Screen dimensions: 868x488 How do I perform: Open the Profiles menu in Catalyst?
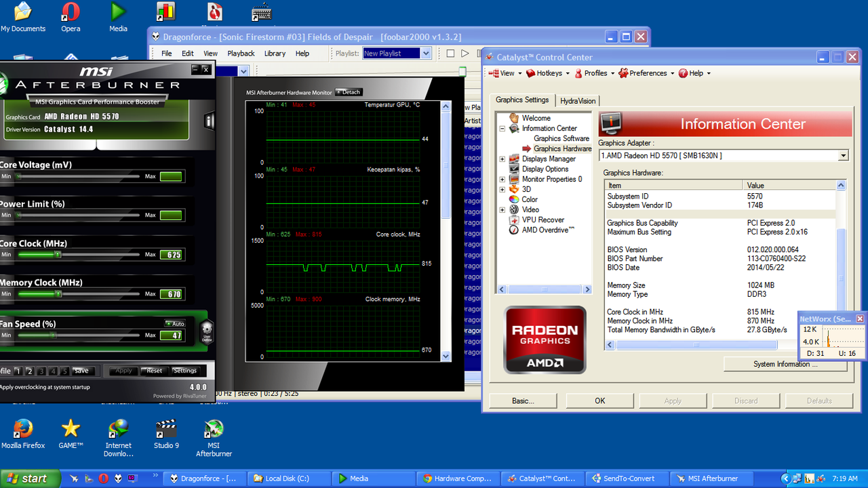point(595,73)
